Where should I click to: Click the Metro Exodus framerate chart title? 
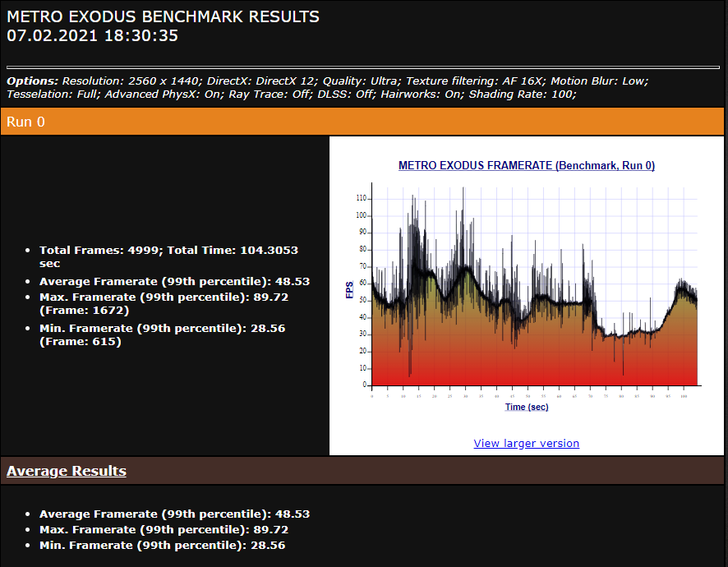point(527,165)
